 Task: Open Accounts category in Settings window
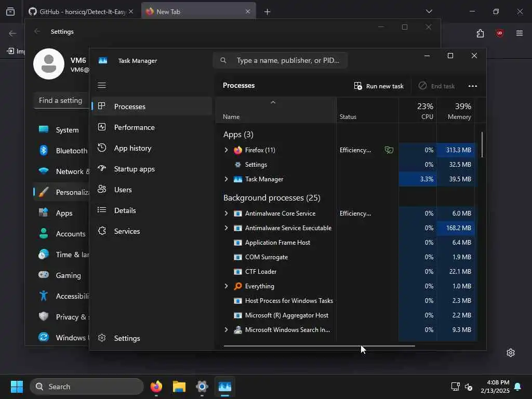[x=62, y=234]
